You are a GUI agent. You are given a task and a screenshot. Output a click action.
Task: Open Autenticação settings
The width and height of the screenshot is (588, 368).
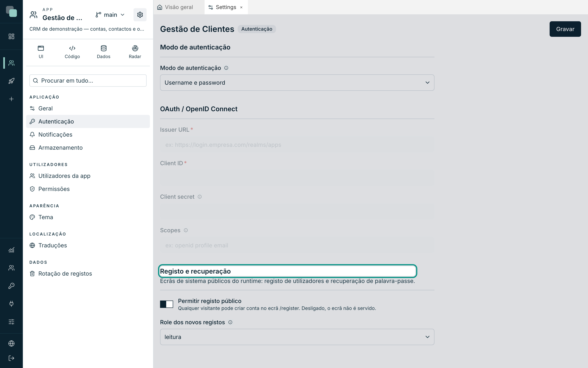(88, 121)
